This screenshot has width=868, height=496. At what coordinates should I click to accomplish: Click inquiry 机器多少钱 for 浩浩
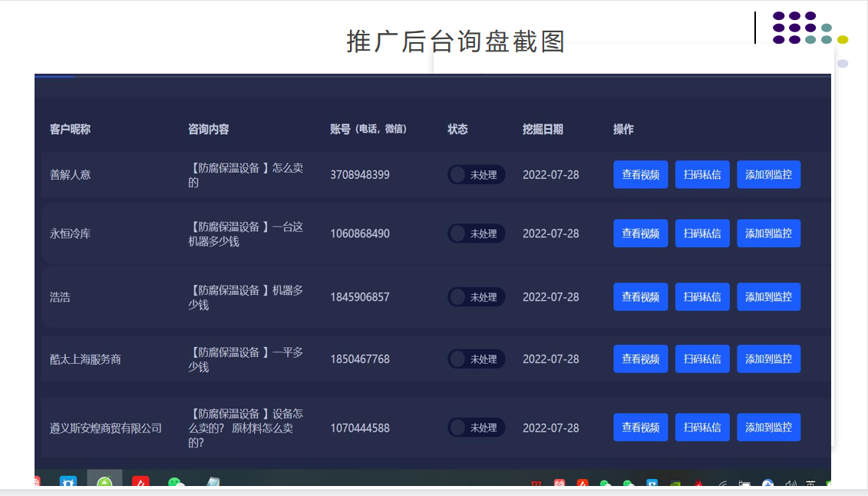pos(246,297)
